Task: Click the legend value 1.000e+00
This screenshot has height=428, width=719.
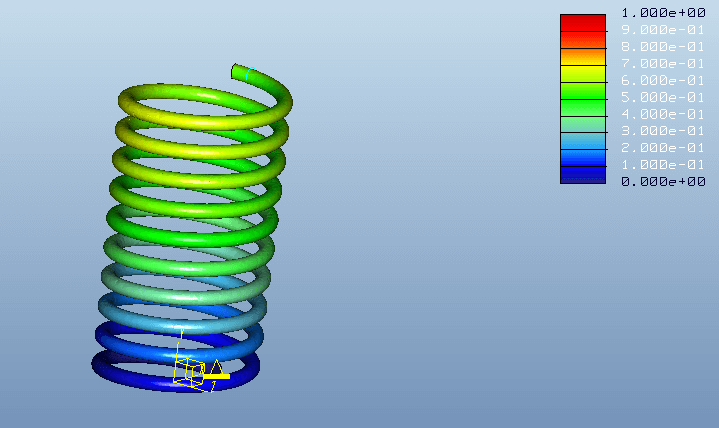Action: pyautogui.click(x=663, y=12)
